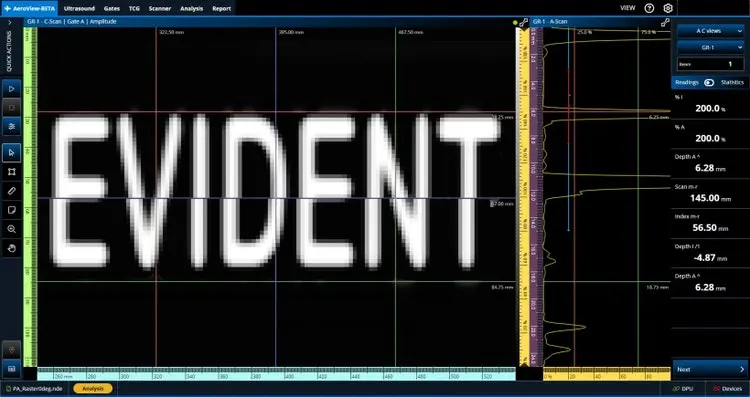Open the A C views layout dropdown
750x397 pixels.
tap(710, 31)
